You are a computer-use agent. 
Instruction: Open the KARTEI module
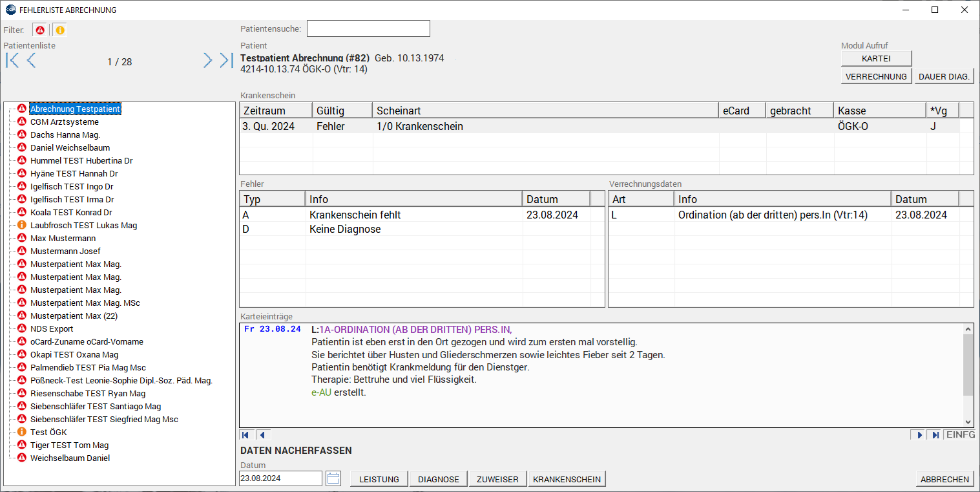[876, 58]
